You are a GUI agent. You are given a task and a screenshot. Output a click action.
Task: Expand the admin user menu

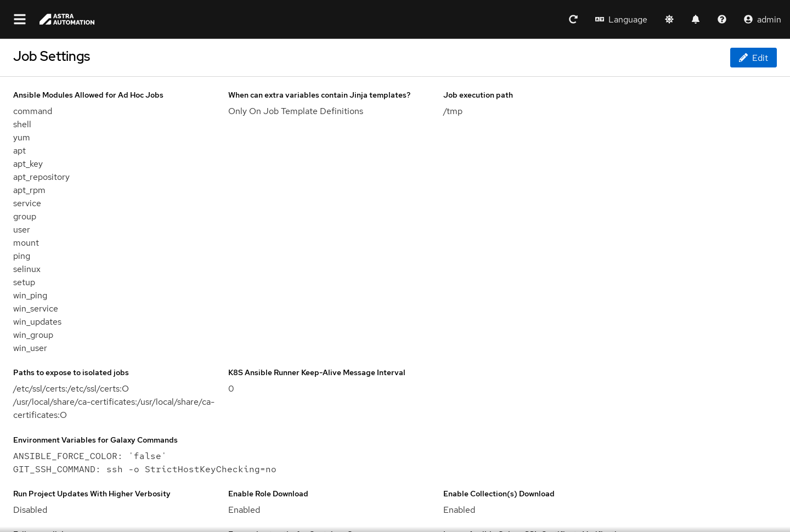(762, 19)
